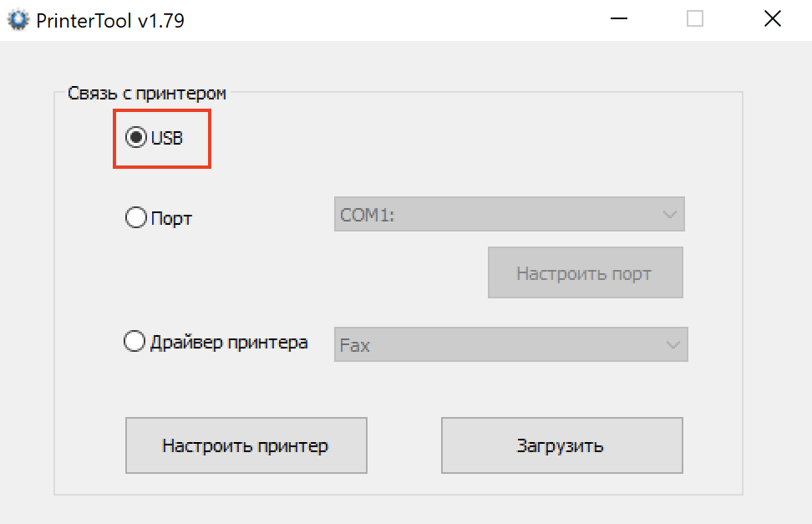Close the PrinterTool window
This screenshot has width=812, height=524.
pos(772,19)
